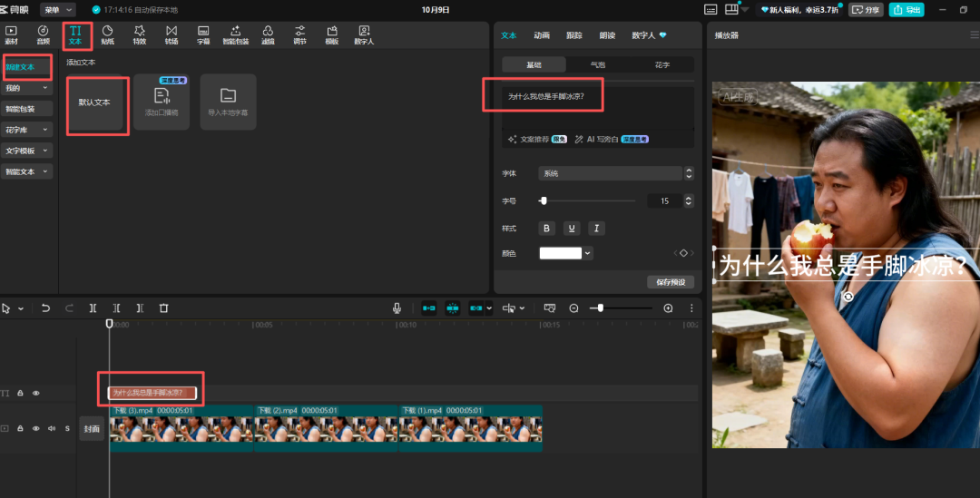Open the 贴纸 (stickers) panel icon

tap(107, 34)
